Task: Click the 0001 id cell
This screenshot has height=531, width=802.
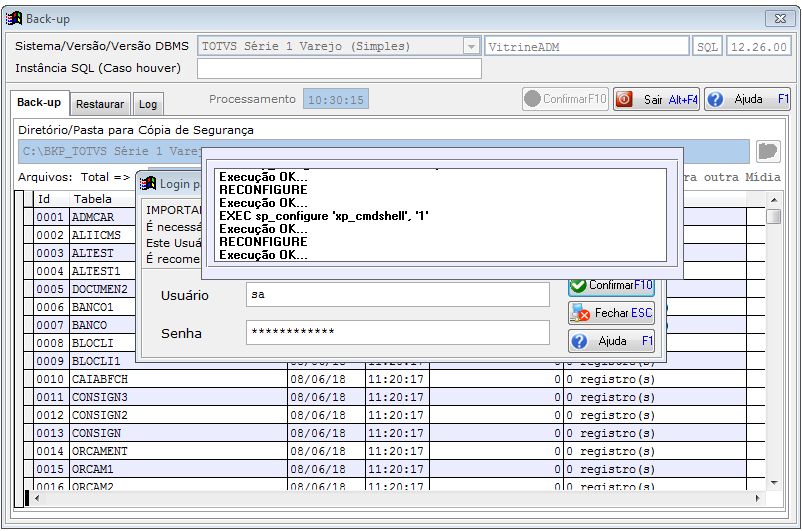Action: [x=50, y=217]
